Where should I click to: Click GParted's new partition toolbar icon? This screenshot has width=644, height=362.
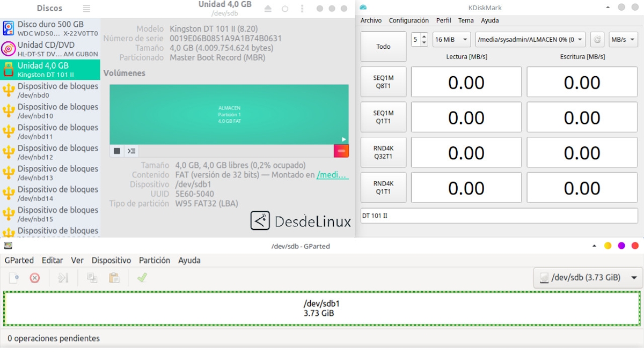14,277
